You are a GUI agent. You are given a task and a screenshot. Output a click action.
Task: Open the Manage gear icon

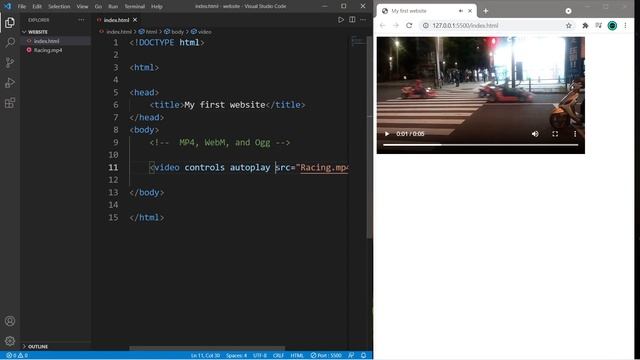(10, 341)
